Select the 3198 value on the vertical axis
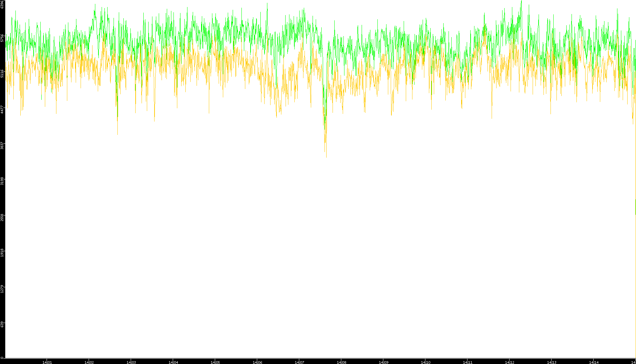This screenshot has width=636, height=364. point(2,181)
